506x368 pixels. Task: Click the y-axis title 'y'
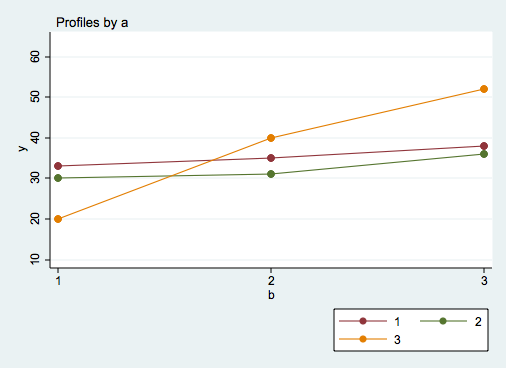point(22,149)
